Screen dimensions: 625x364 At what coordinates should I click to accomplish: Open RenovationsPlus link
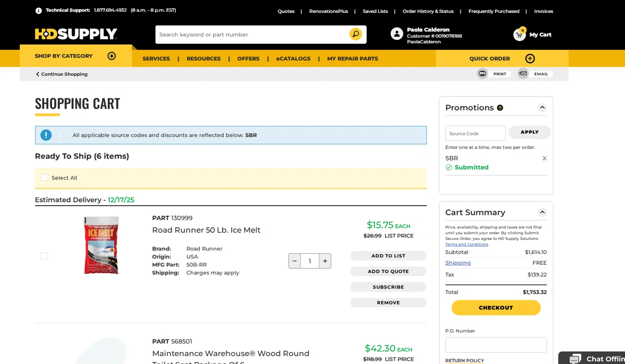329,11
